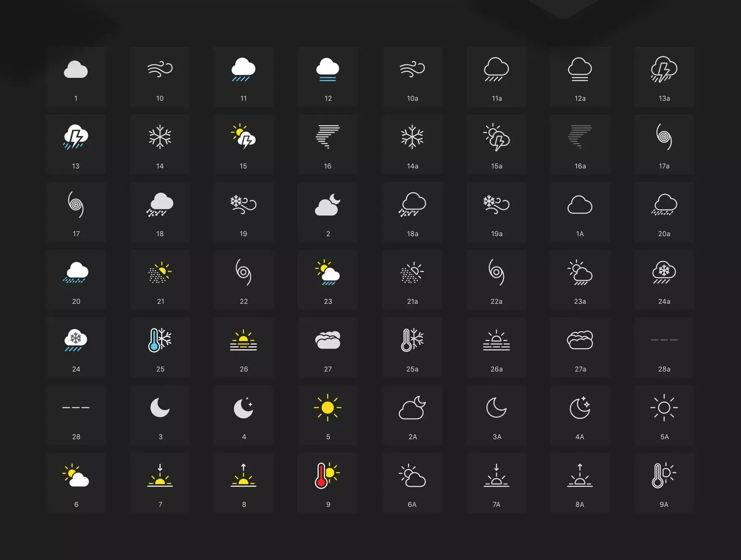Choose the sunset arrow-down icon 7
This screenshot has height=560, width=741.
click(160, 475)
